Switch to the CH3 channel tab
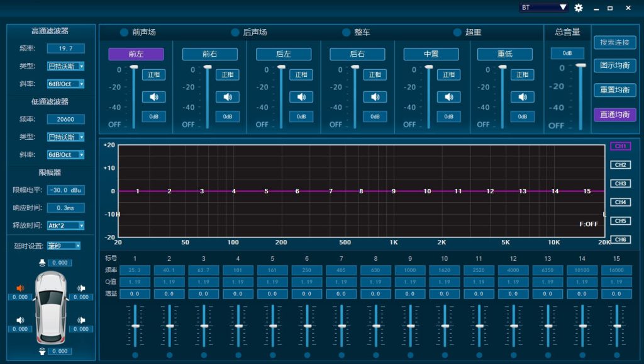 (x=620, y=183)
